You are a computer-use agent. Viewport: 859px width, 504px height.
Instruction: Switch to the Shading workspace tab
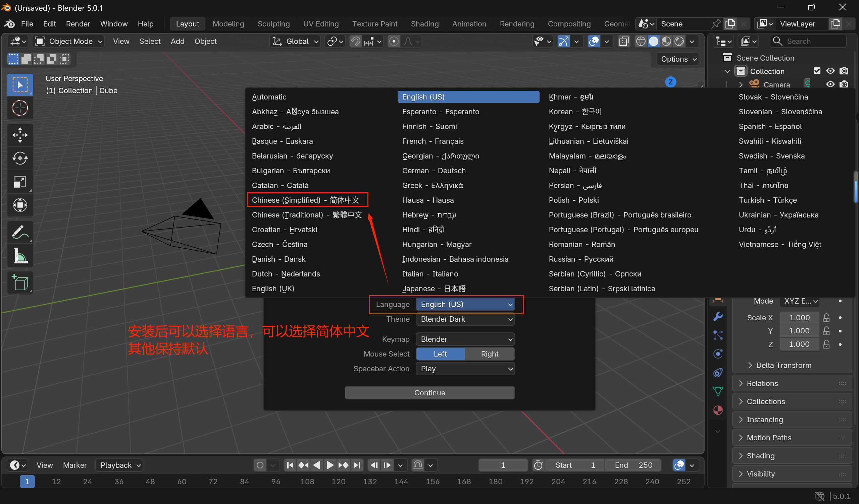pyautogui.click(x=424, y=24)
